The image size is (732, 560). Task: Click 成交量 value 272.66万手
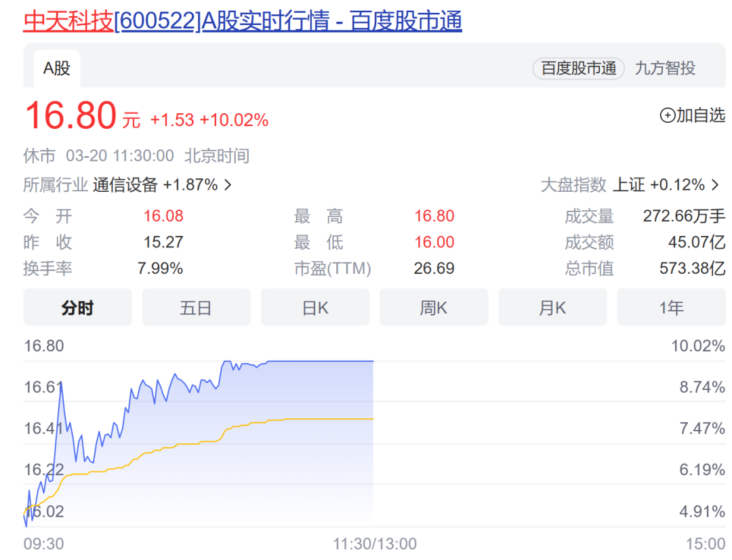[x=684, y=216]
